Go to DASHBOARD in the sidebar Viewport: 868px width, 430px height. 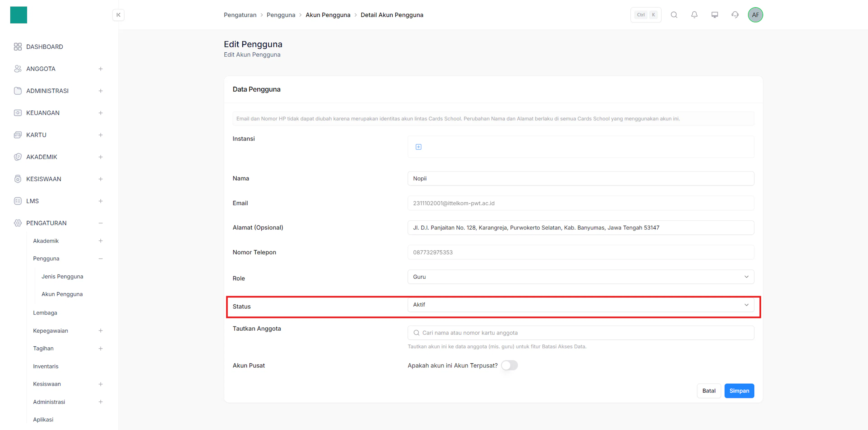45,47
